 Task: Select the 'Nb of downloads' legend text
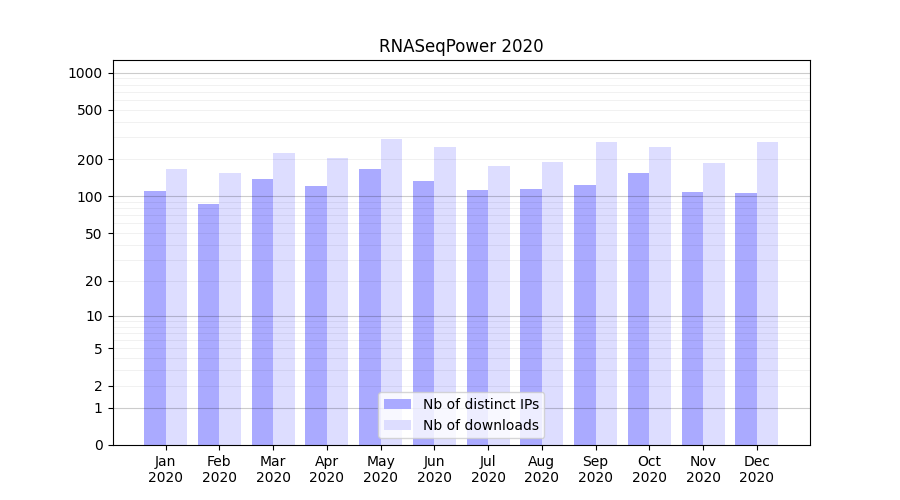tap(480, 425)
